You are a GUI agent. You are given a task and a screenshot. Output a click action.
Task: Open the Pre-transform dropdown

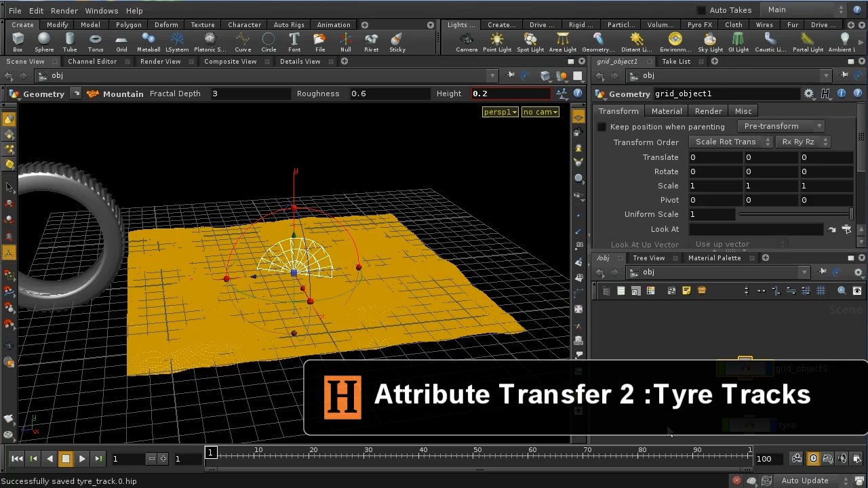point(781,126)
